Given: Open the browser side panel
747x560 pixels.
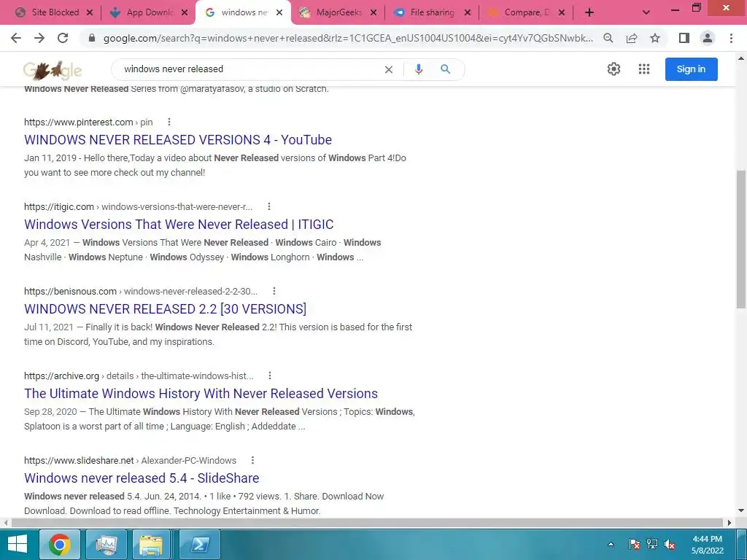Looking at the screenshot, I should click(x=684, y=38).
